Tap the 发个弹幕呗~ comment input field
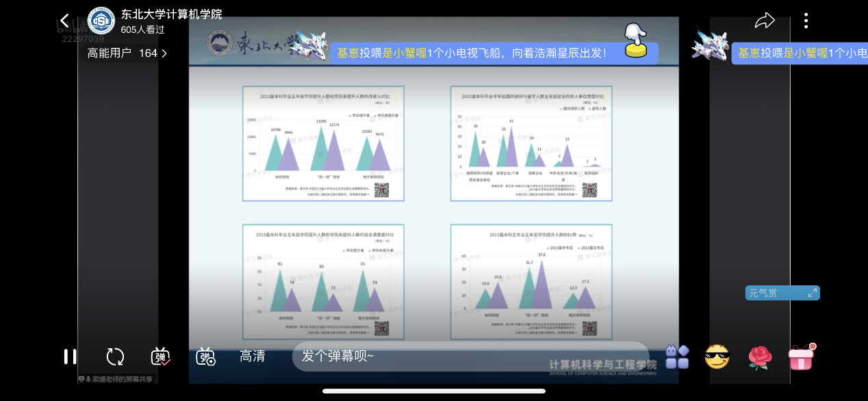Viewport: 868px width, 401px height. tap(470, 357)
